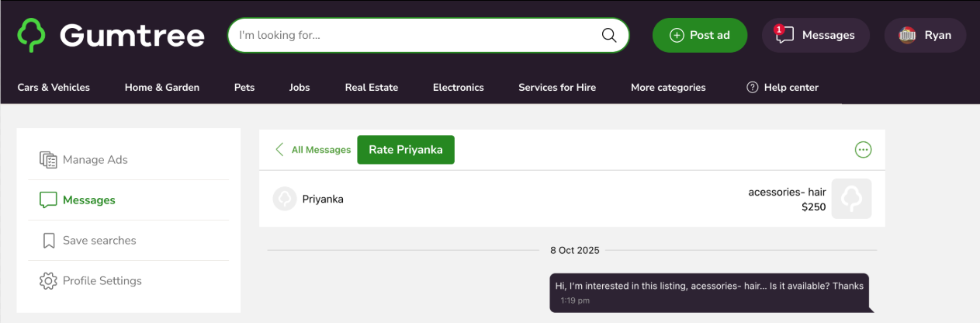Click the Save searches bookmark icon
The height and width of the screenshot is (323, 980).
click(48, 241)
